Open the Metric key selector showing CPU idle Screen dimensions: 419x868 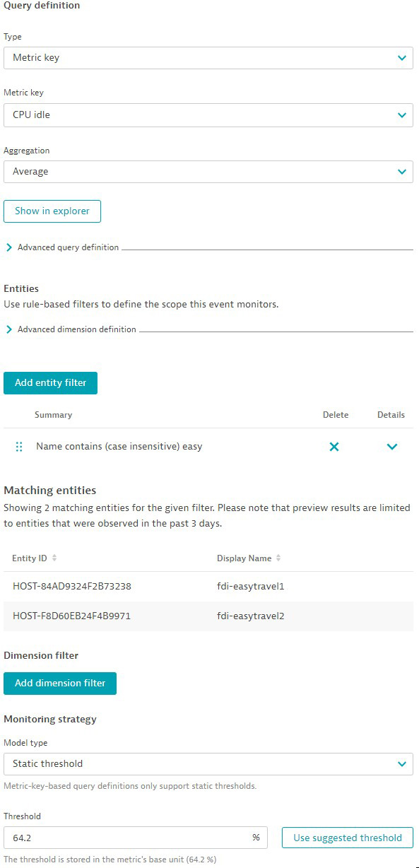[x=208, y=115]
